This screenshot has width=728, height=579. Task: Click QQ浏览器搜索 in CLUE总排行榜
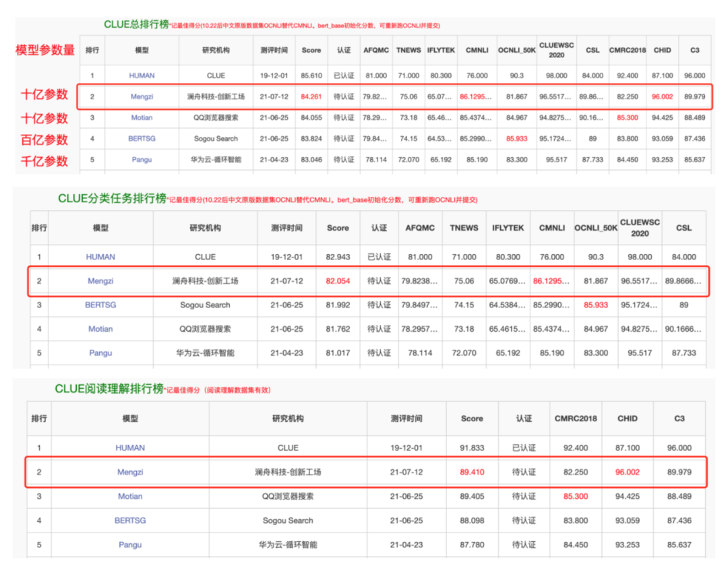[216, 117]
